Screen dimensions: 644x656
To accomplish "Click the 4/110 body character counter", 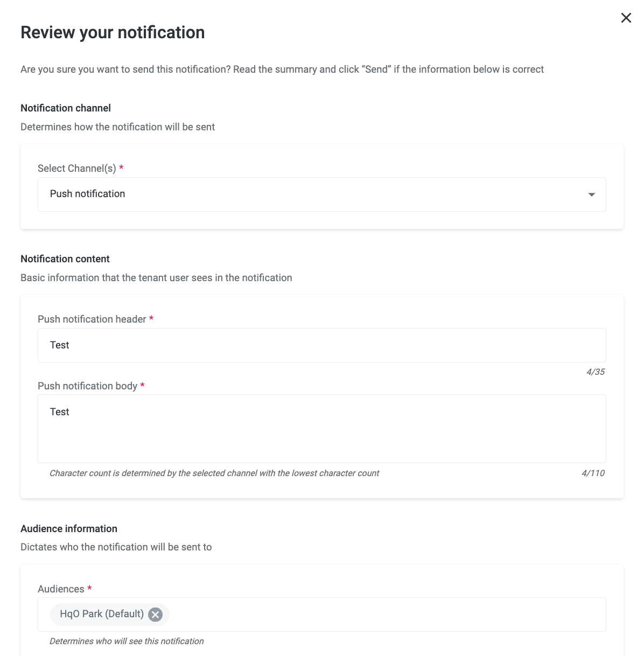I will [x=593, y=473].
